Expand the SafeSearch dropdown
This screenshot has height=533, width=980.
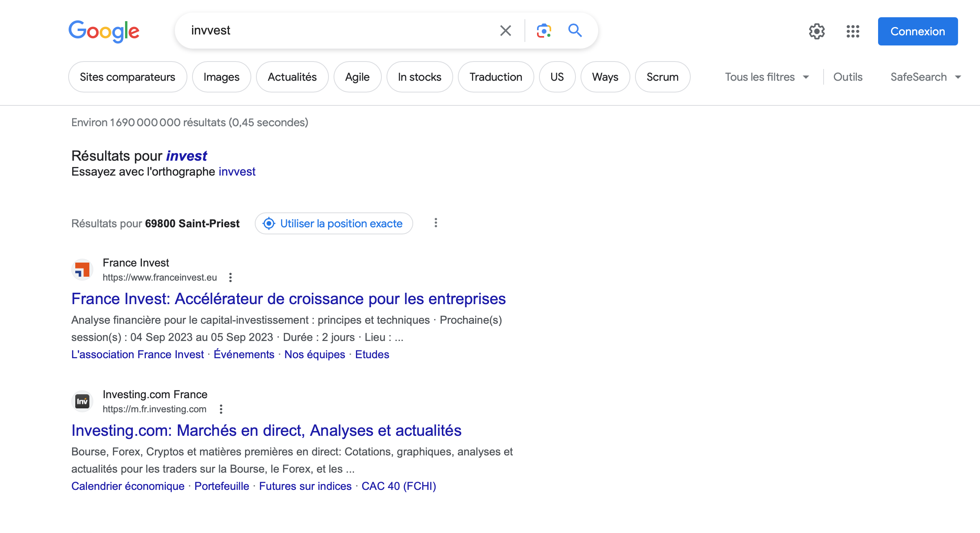926,77
